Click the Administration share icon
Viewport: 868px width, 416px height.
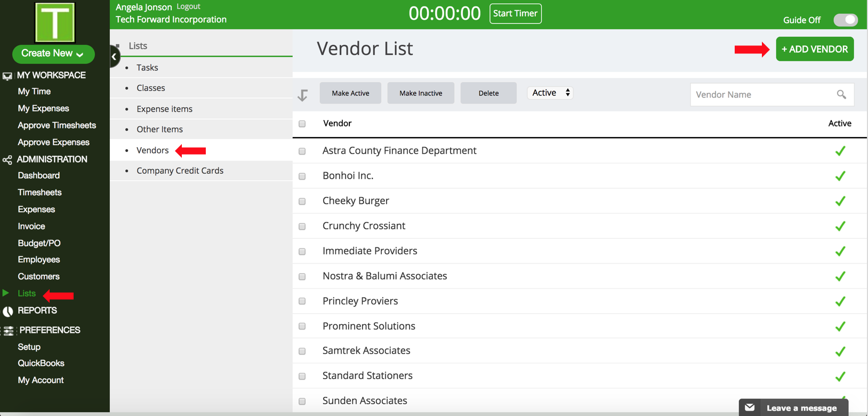[x=7, y=160]
